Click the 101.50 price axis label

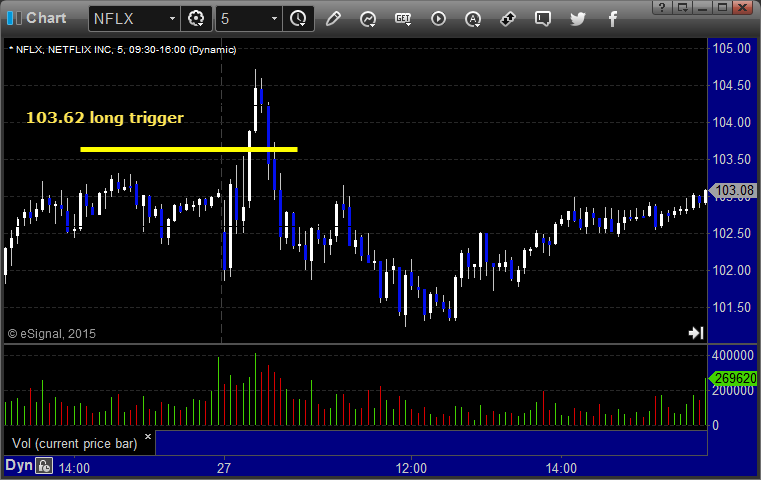point(731,307)
